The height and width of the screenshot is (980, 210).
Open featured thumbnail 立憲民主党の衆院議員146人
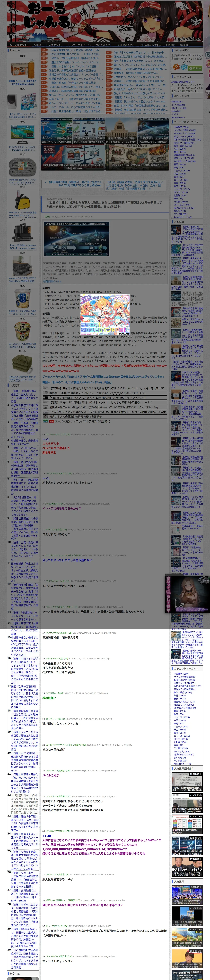tap(56, 131)
